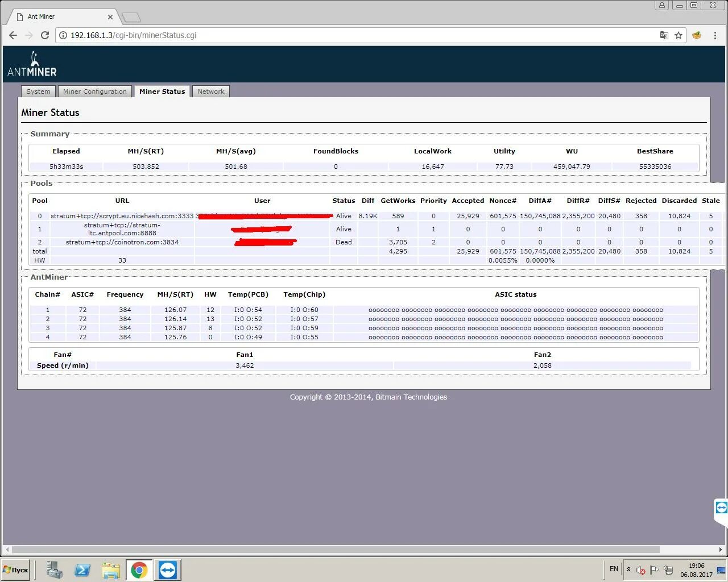Click the GetWorks value 3,705
Image resolution: width=728 pixels, height=582 pixels.
coord(398,242)
